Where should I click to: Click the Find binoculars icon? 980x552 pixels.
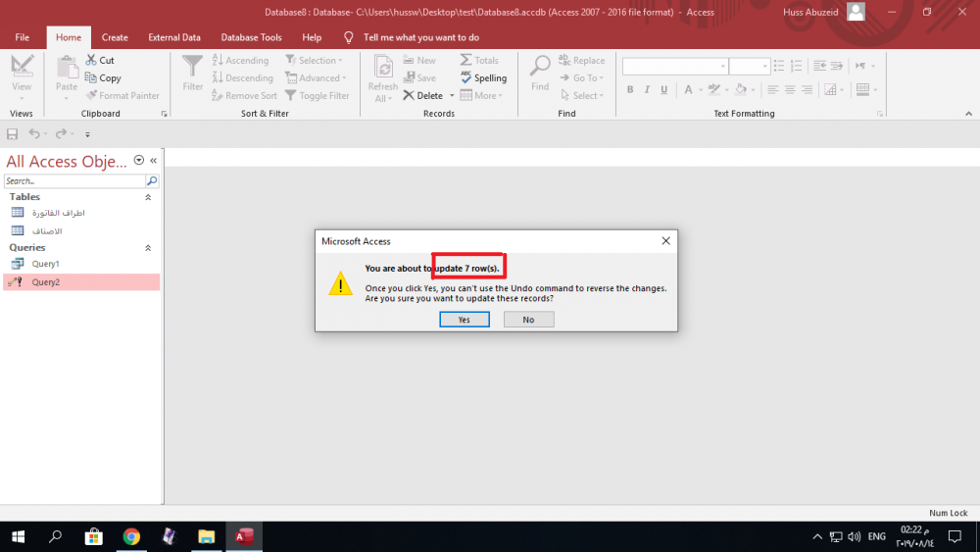[540, 67]
